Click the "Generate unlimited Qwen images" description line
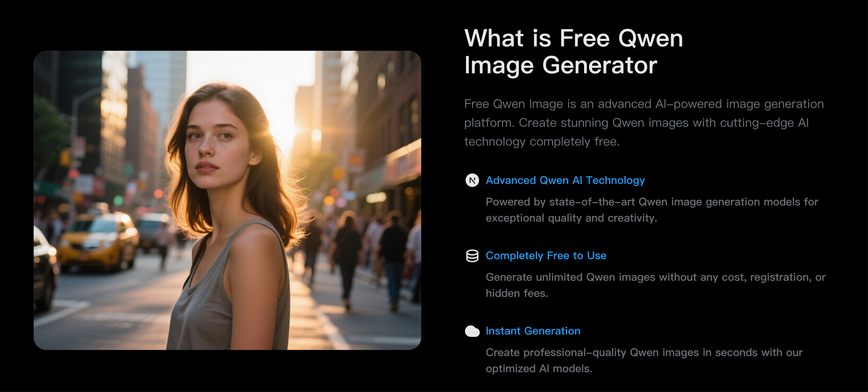 click(x=655, y=277)
